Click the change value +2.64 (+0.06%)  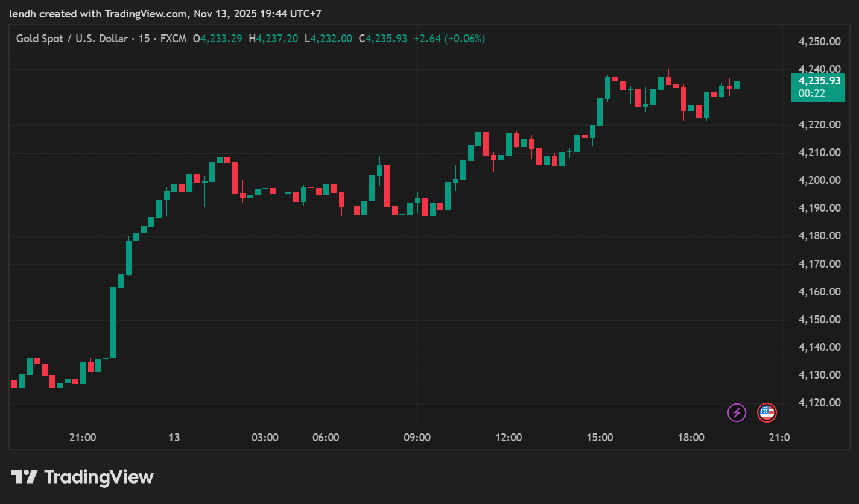(x=449, y=39)
